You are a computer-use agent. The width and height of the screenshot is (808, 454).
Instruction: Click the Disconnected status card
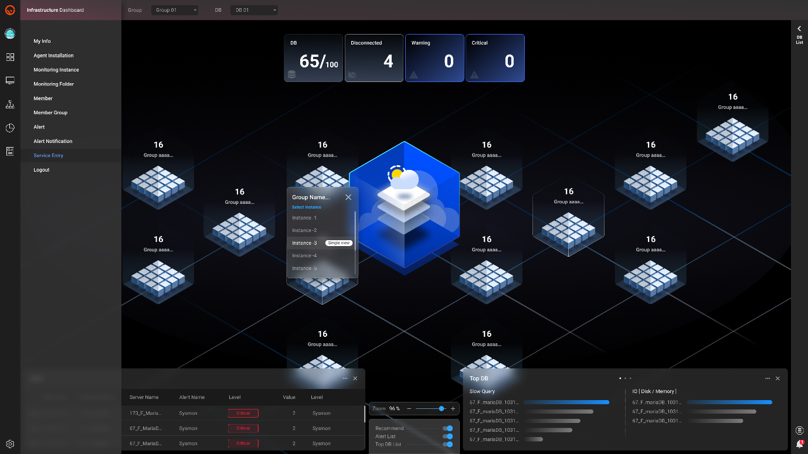tap(374, 58)
